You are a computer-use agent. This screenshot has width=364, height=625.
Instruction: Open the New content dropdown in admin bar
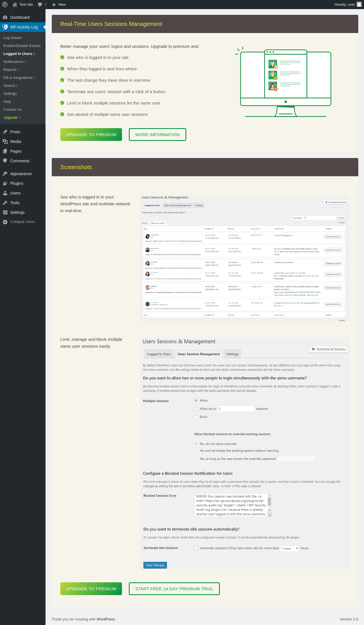[59, 5]
